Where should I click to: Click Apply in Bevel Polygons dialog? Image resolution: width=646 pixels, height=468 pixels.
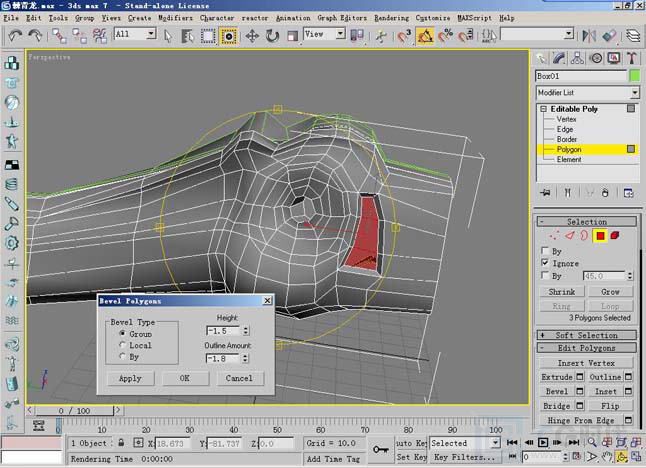click(x=130, y=378)
